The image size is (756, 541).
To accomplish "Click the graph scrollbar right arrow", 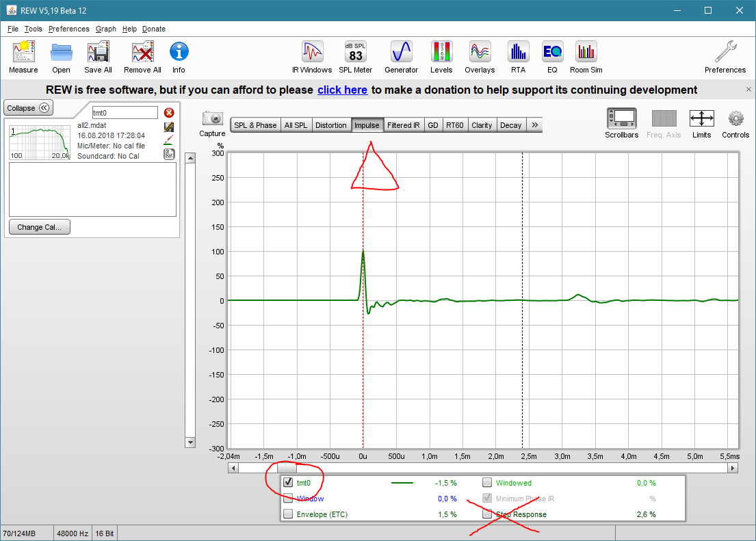I will point(733,468).
